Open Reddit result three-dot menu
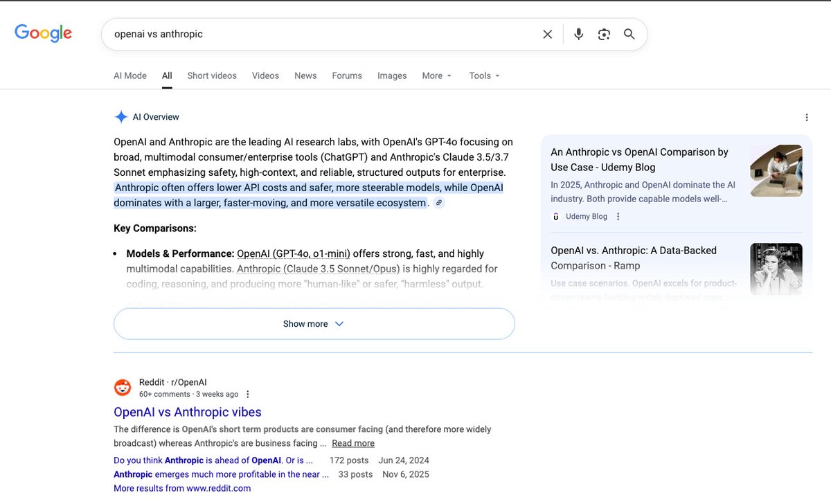The height and width of the screenshot is (504, 831). click(248, 395)
